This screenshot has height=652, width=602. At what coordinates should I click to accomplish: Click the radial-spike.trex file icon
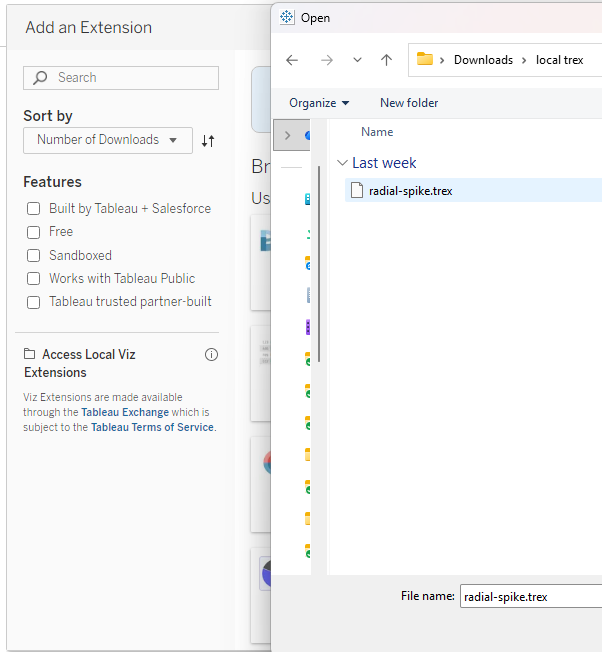357,190
